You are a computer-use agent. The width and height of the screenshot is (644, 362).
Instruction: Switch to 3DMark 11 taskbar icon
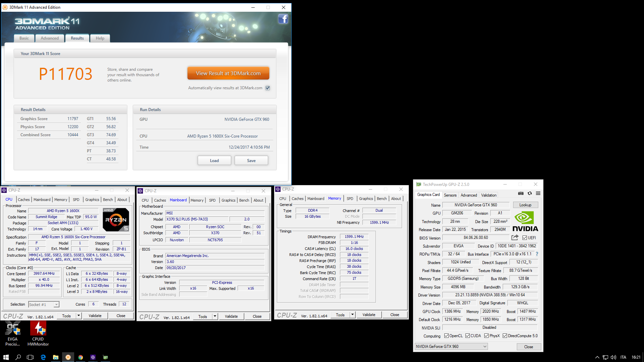coord(68,357)
